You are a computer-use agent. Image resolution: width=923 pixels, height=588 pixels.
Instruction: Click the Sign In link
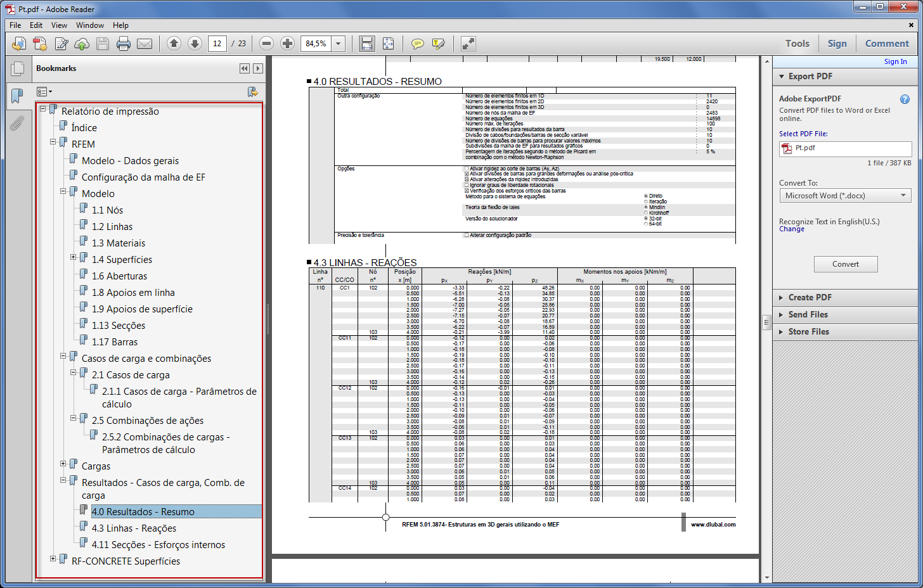point(895,61)
